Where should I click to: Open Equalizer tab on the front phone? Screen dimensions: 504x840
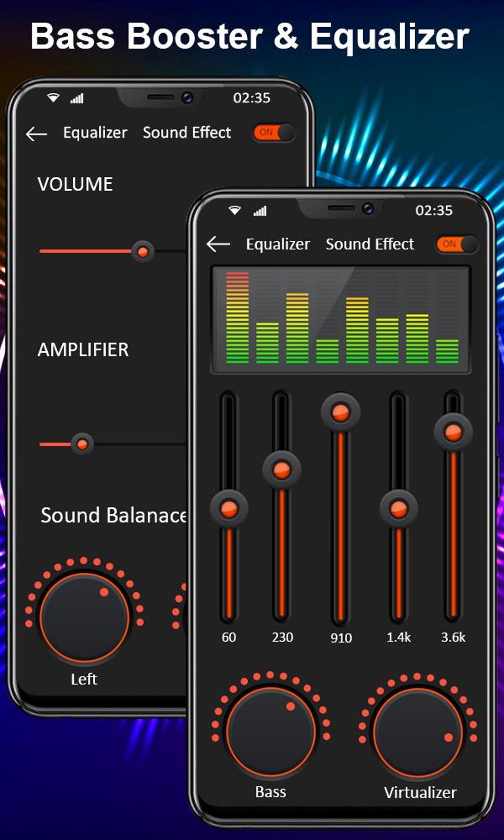coord(278,244)
